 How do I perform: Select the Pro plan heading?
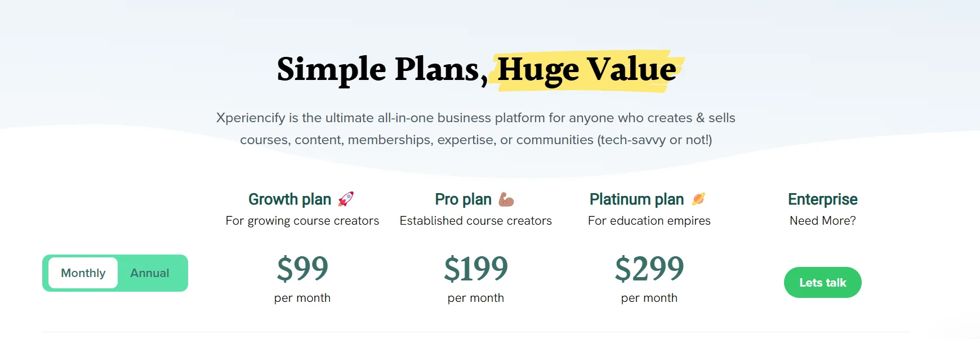click(x=464, y=199)
